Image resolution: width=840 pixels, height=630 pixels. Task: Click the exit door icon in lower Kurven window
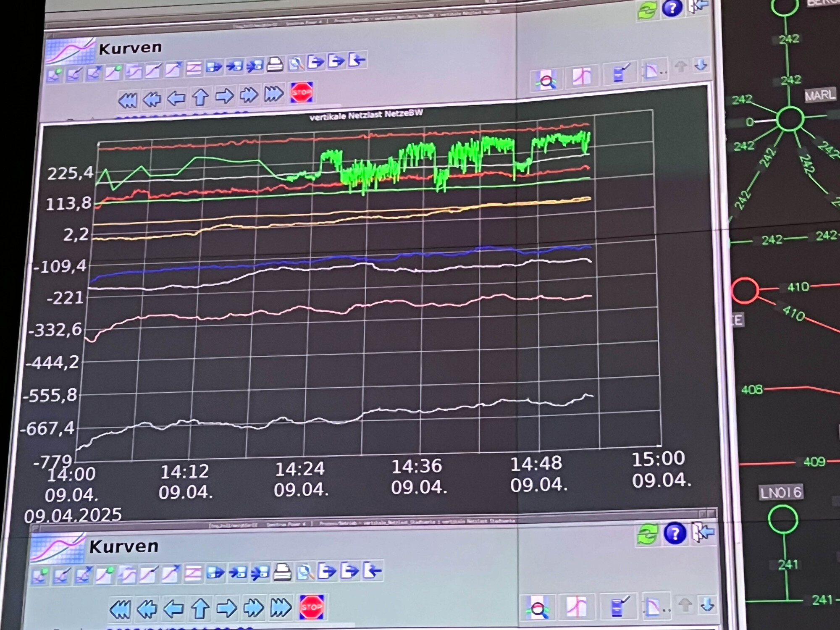(x=703, y=533)
